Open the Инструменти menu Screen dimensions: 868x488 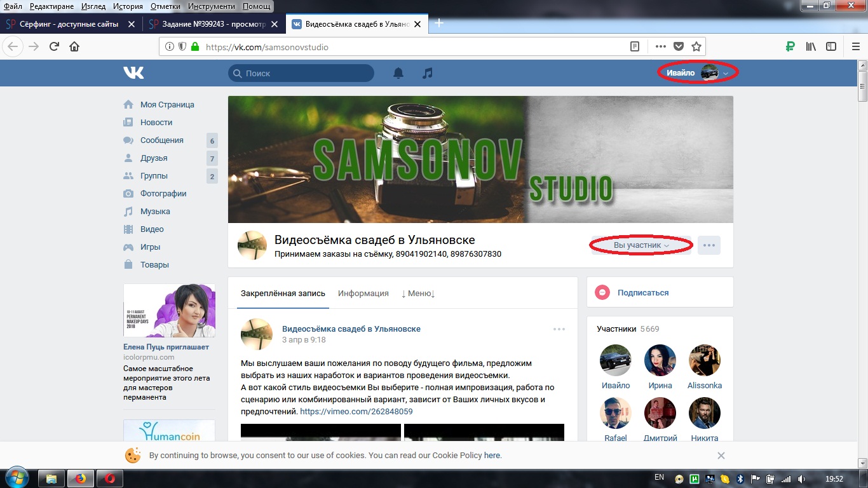point(210,6)
